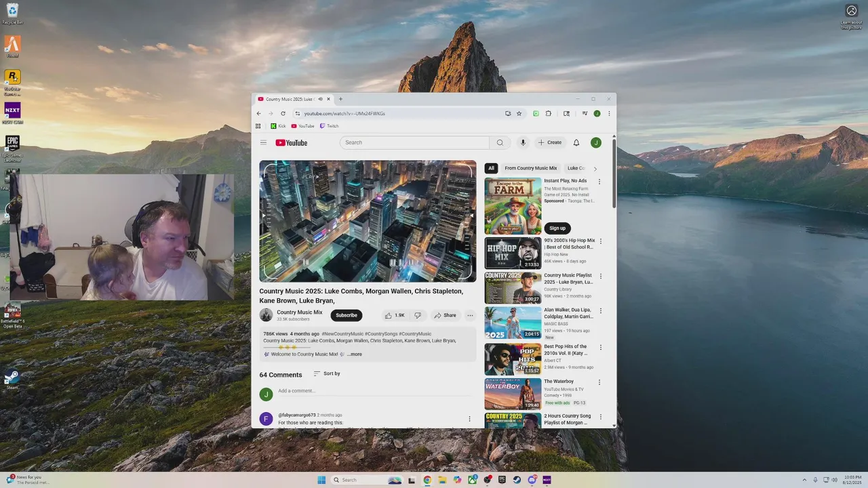Open Recycle Bin on the desktop
Screen dimensions: 868x488
pos(12,14)
